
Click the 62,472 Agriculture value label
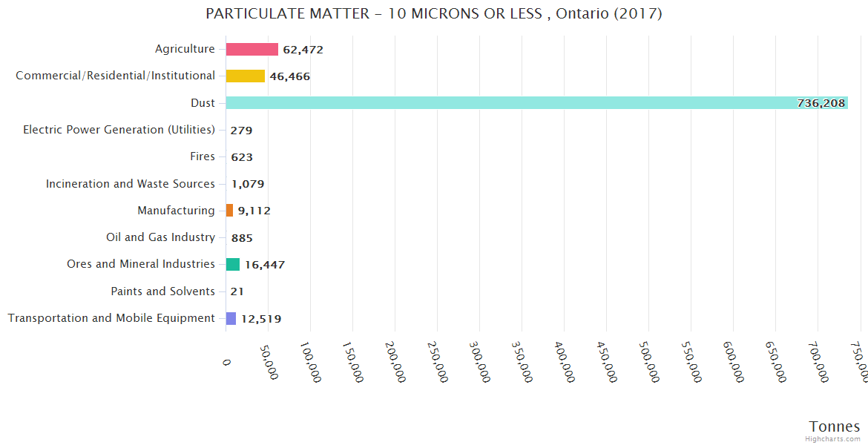(x=303, y=50)
